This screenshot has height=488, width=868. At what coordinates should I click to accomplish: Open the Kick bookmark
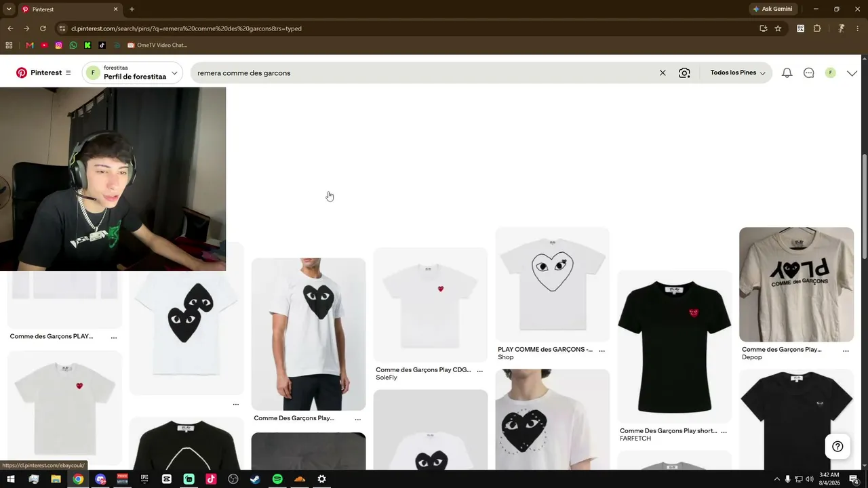(88, 45)
